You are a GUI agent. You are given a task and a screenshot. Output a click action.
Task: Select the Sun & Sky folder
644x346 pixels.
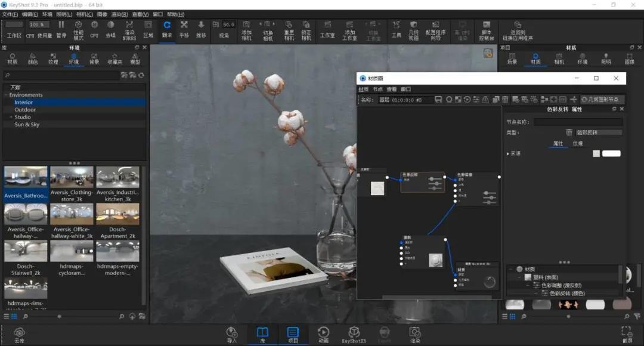27,125
